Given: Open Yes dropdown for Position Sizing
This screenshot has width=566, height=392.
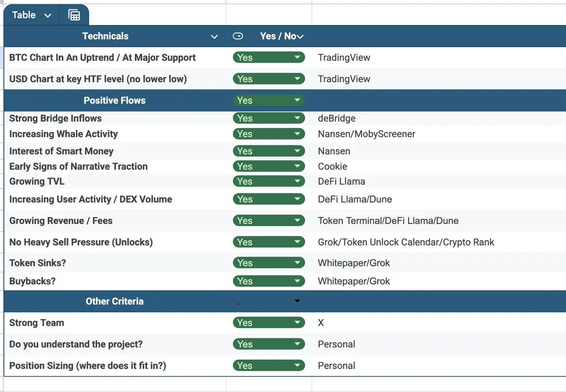Looking at the screenshot, I should point(269,366).
